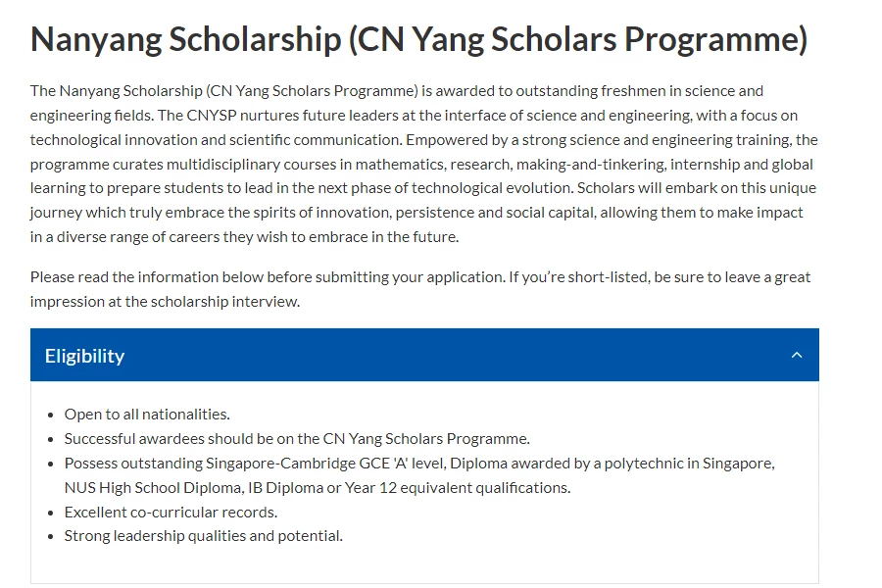The width and height of the screenshot is (882, 588).
Task: Click the Eligibility accordion header label
Action: pyautogui.click(x=84, y=356)
